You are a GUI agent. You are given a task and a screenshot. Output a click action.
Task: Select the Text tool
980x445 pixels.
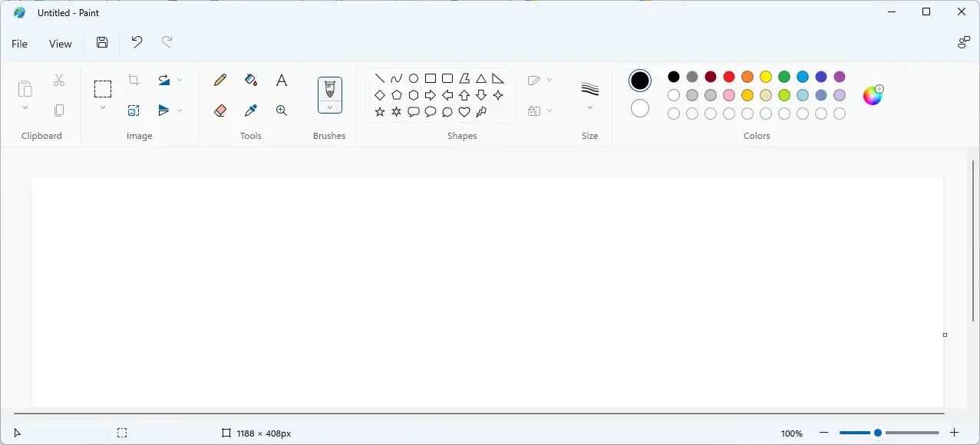[282, 80]
